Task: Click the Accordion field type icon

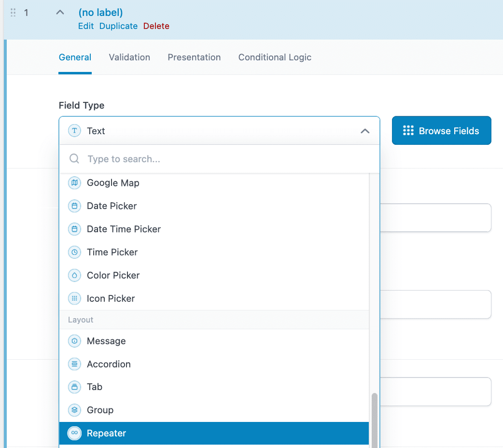Action: (x=74, y=364)
